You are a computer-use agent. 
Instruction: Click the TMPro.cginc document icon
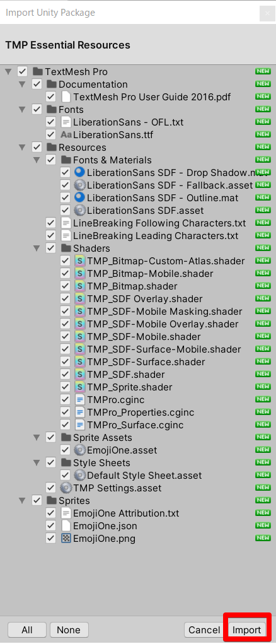[79, 400]
